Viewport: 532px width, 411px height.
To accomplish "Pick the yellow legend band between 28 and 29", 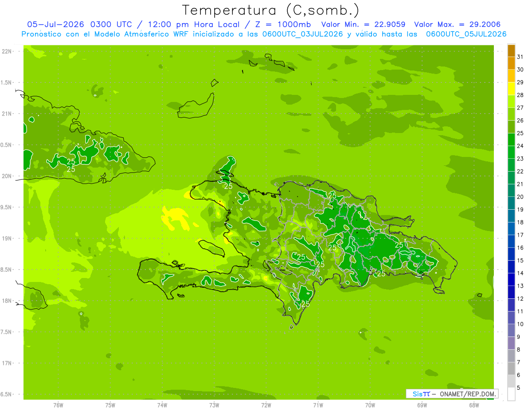I will pyautogui.click(x=511, y=89).
